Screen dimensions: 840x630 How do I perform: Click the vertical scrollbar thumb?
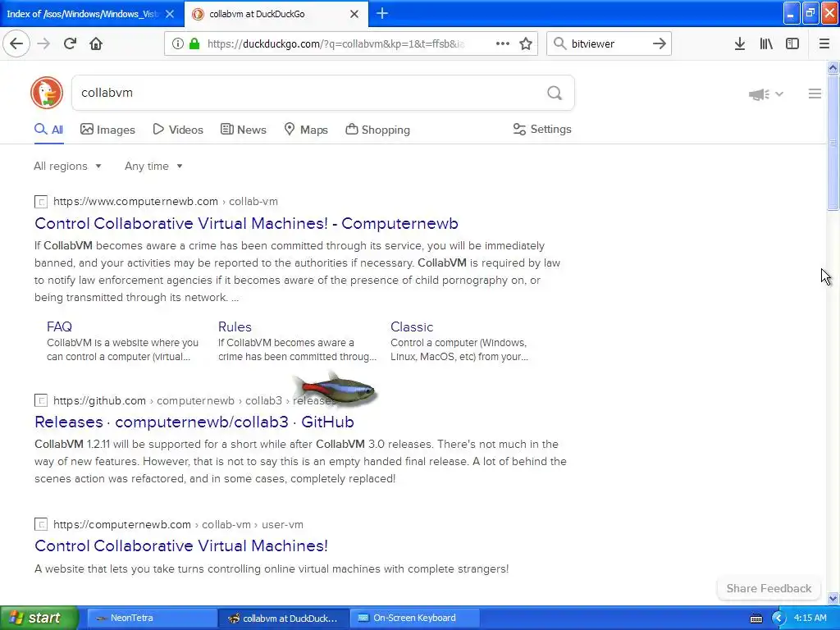click(833, 143)
